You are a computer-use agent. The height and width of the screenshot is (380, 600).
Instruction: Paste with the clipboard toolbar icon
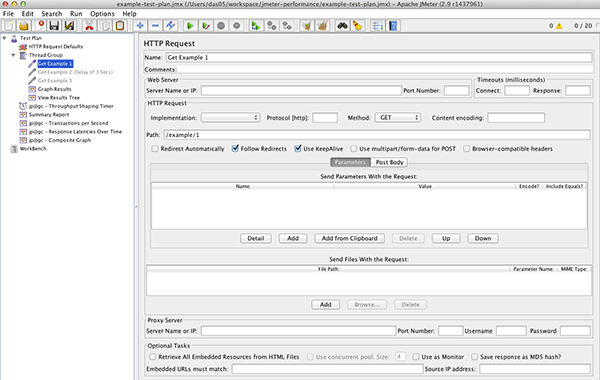pyautogui.click(x=120, y=26)
